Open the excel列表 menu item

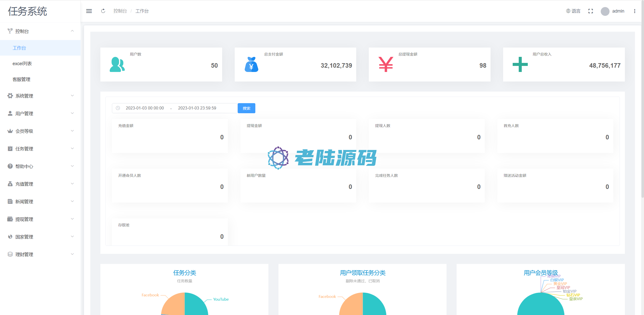(x=22, y=64)
